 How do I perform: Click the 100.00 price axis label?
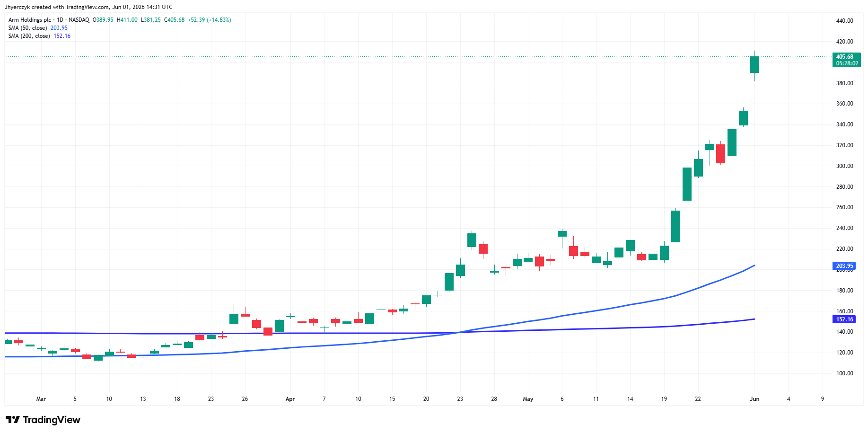coord(844,373)
